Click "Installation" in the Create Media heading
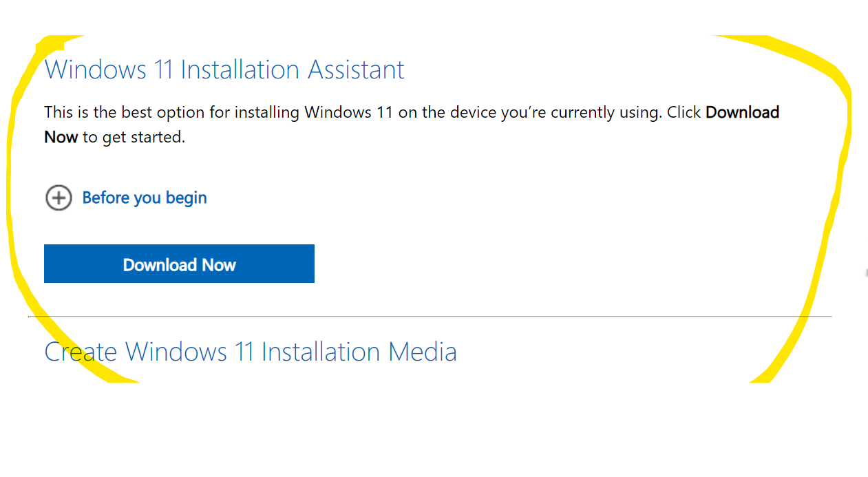This screenshot has width=868, height=477. pos(321,352)
